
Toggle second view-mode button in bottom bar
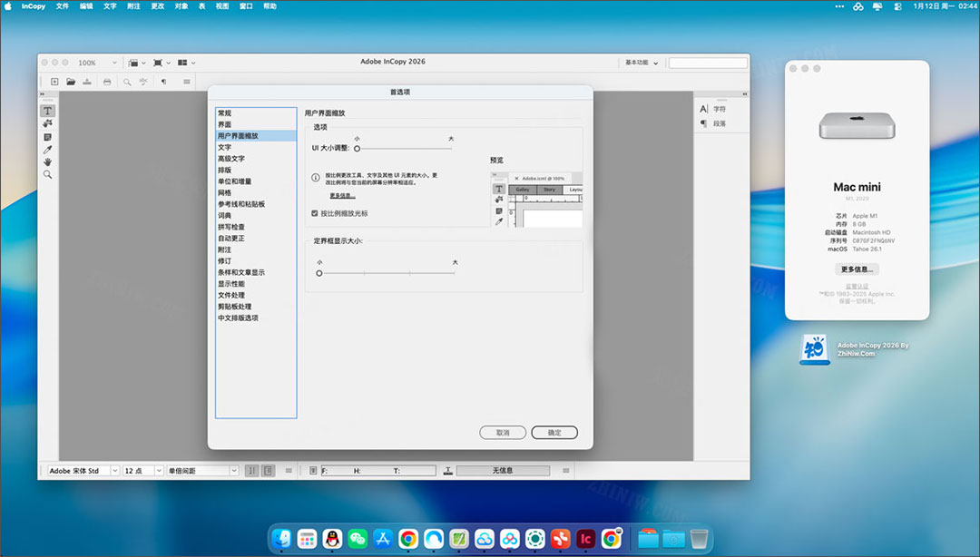pos(268,471)
